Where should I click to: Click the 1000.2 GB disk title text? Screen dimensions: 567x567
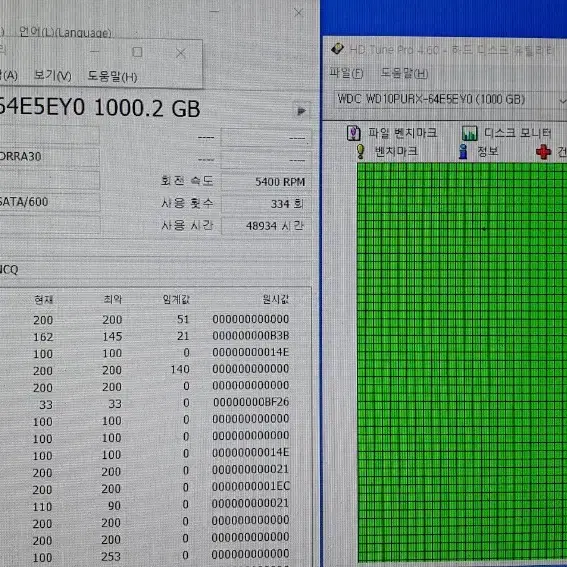[x=147, y=108]
